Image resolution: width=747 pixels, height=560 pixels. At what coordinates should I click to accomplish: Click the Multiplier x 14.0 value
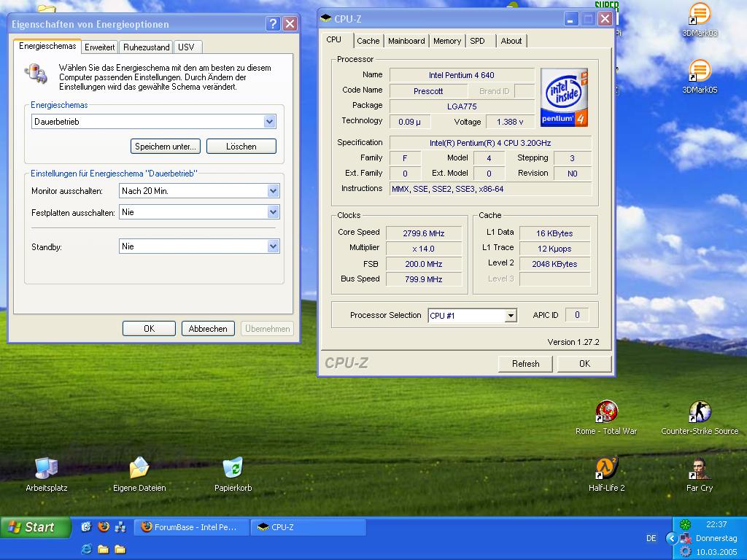[x=424, y=249]
